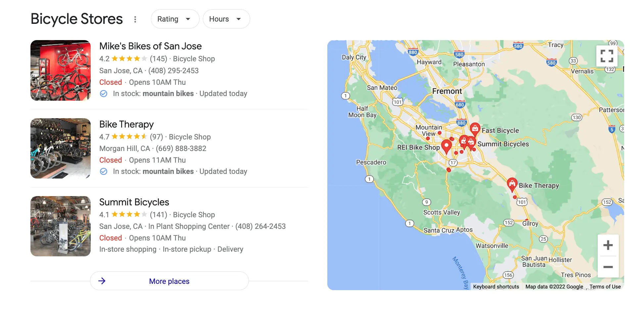The width and height of the screenshot is (644, 312).
Task: Toggle fullscreen map view
Action: coord(607,56)
